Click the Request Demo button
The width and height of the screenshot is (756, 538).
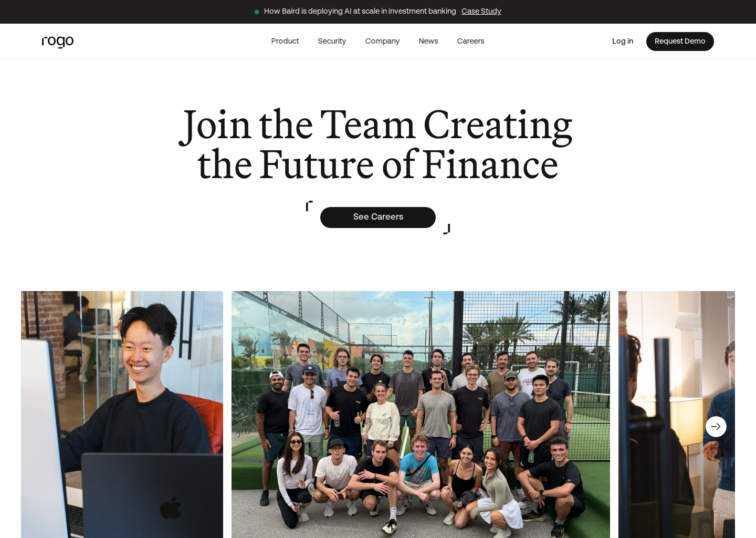tap(680, 42)
